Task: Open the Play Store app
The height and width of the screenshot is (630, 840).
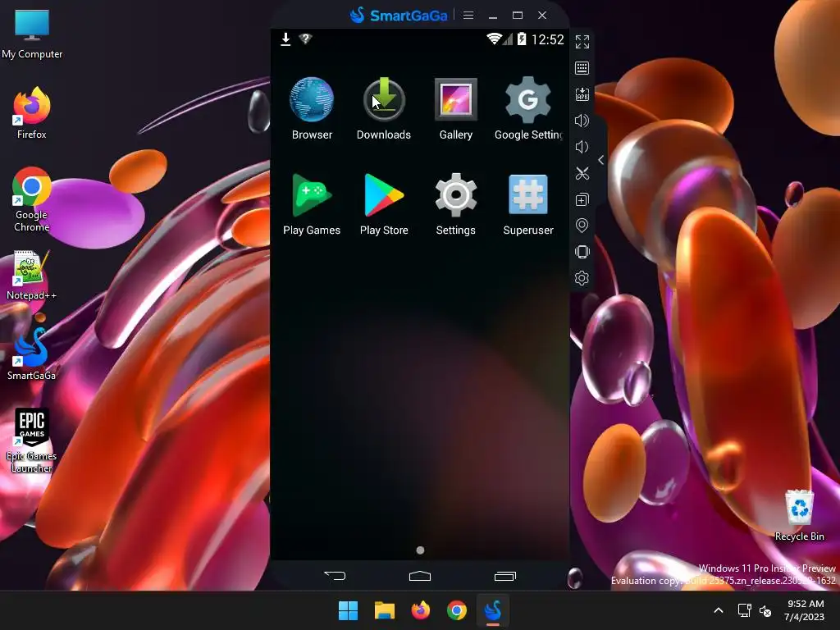Action: [384, 204]
